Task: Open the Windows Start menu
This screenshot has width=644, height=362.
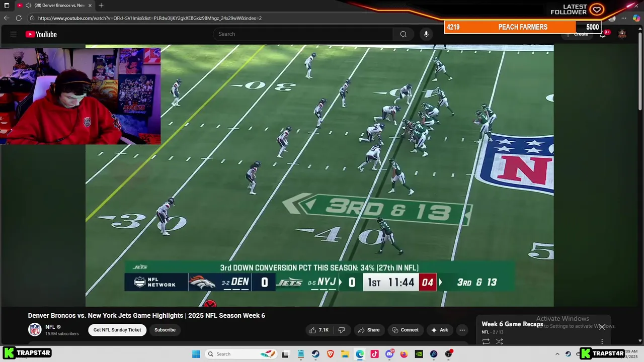Action: [x=196, y=354]
